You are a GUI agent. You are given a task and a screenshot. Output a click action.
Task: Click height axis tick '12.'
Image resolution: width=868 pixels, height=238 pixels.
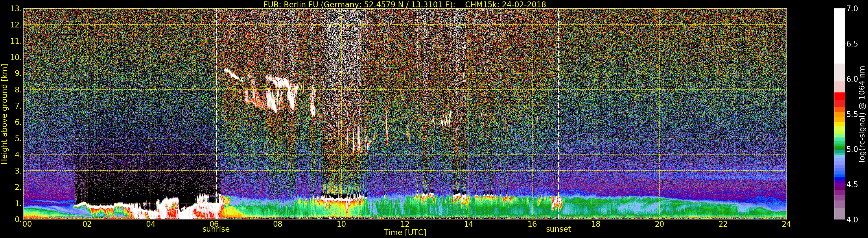coord(16,25)
